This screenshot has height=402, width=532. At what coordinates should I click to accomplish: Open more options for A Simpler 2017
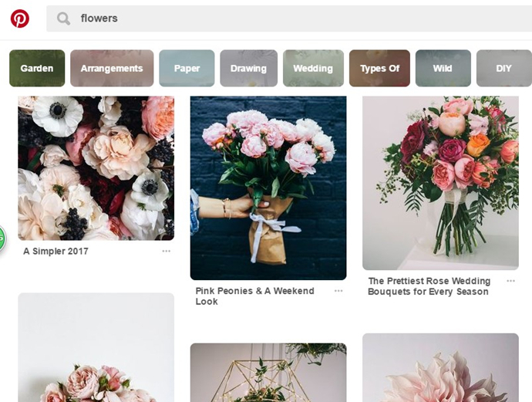tap(166, 252)
